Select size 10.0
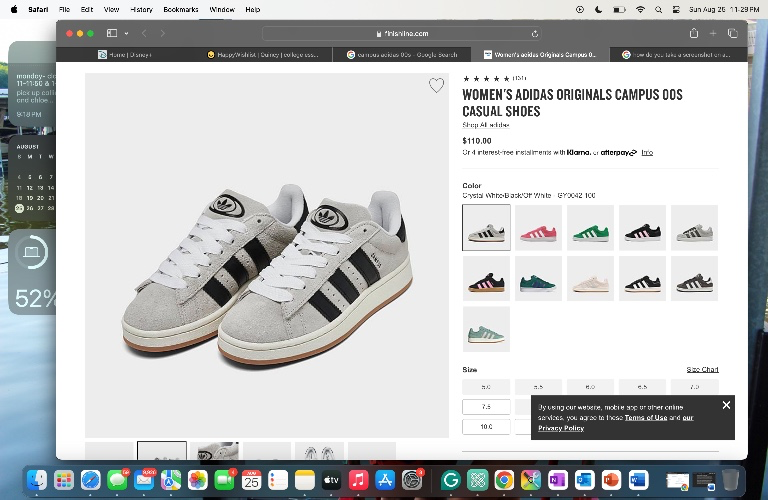This screenshot has height=500, width=768. point(486,427)
